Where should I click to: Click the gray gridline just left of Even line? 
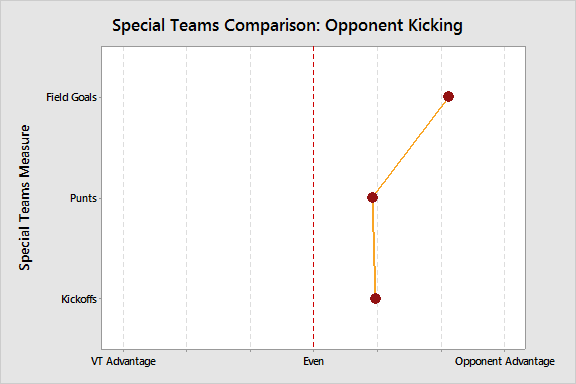251,198
